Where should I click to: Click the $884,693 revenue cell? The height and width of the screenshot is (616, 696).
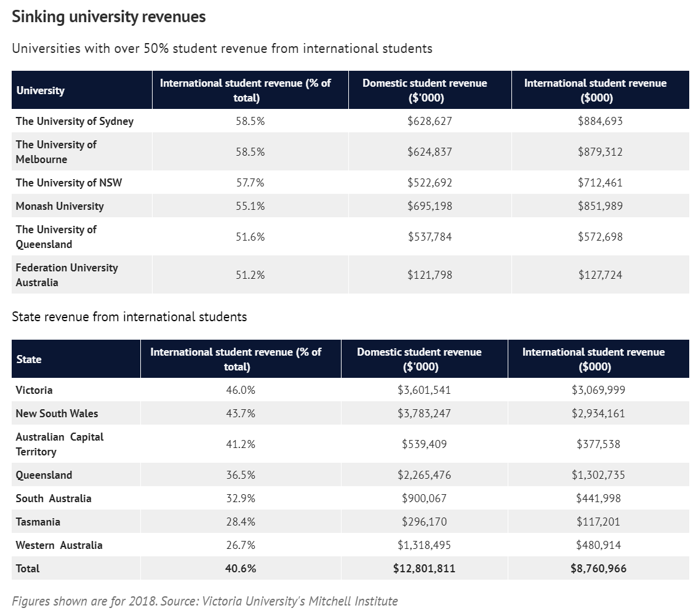coord(600,121)
